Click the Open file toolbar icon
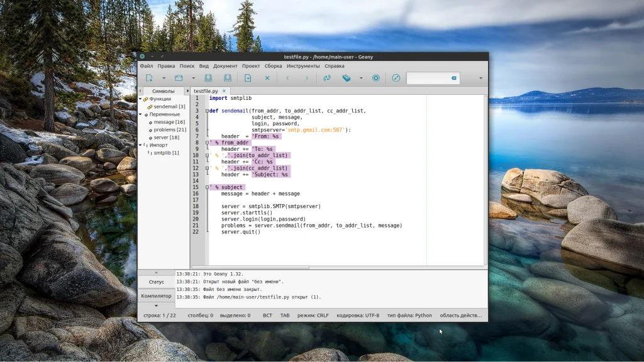 179,78
